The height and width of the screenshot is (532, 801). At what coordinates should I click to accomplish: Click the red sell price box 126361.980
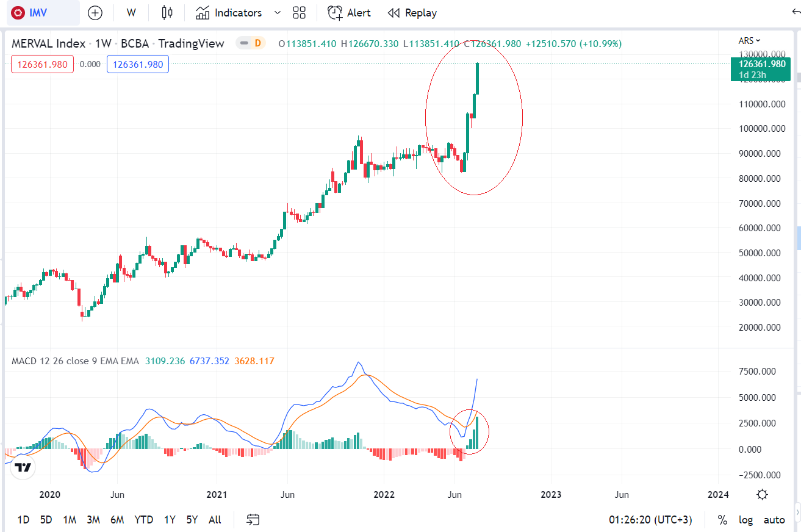pyautogui.click(x=42, y=64)
